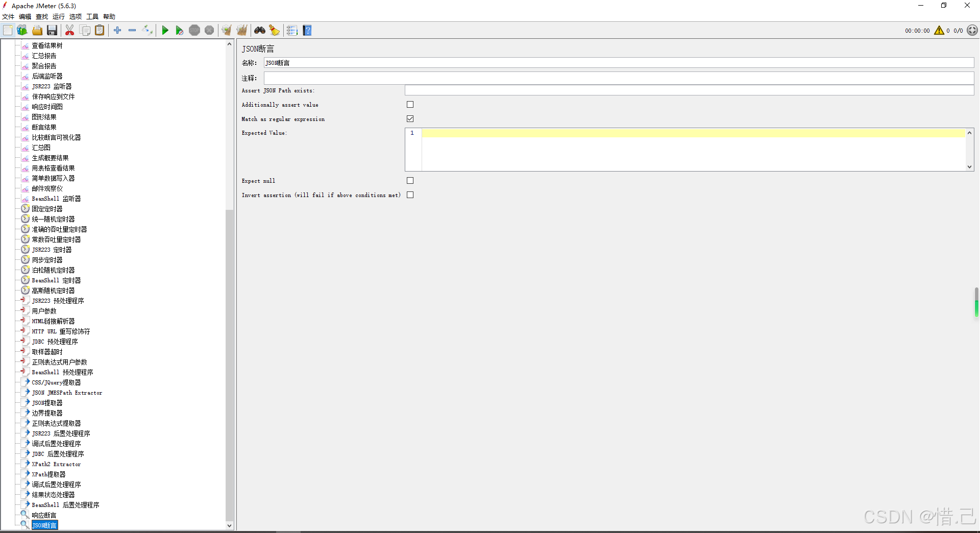
Task: Select 查看结果树 in the tree
Action: tap(47, 45)
